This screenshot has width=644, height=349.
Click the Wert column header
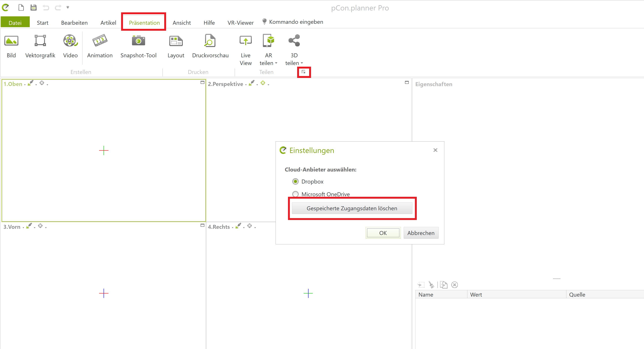(517, 295)
